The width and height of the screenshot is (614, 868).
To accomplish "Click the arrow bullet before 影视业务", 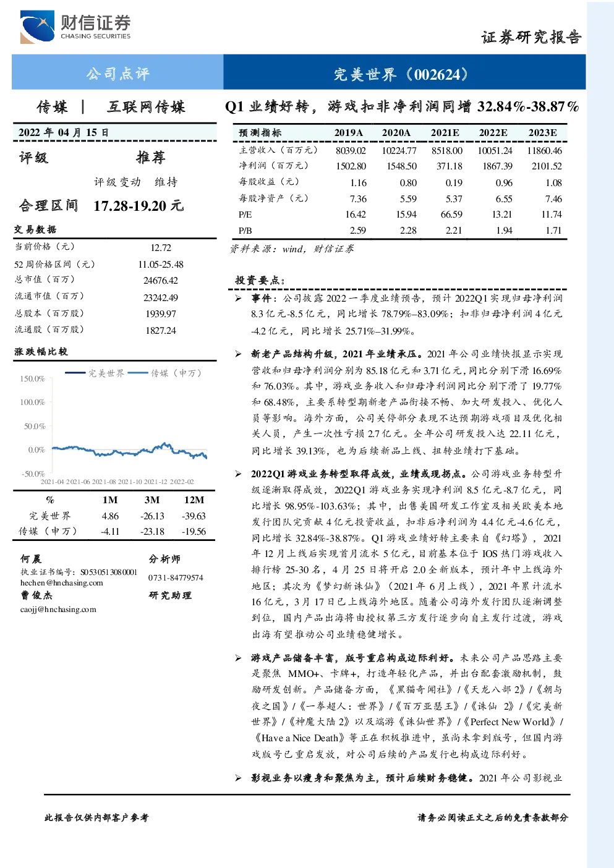I will (238, 778).
